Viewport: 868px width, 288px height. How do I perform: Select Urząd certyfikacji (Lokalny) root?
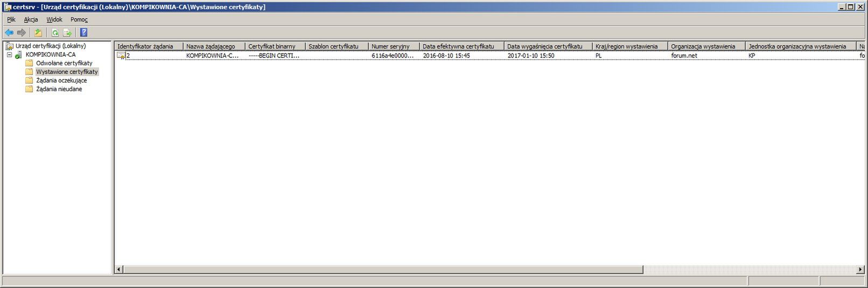pos(51,46)
